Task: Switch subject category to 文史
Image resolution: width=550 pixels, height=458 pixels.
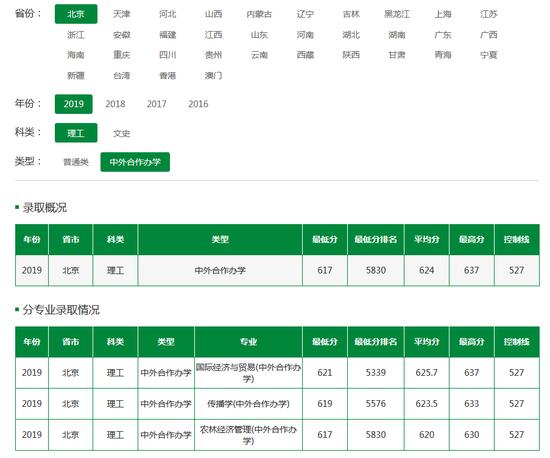Action: (121, 133)
